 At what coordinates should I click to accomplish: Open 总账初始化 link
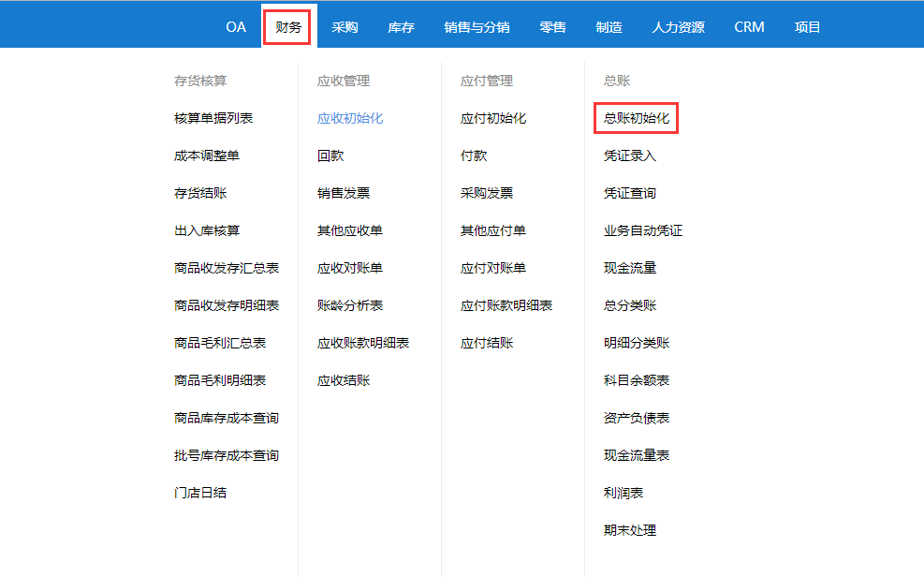(x=637, y=118)
